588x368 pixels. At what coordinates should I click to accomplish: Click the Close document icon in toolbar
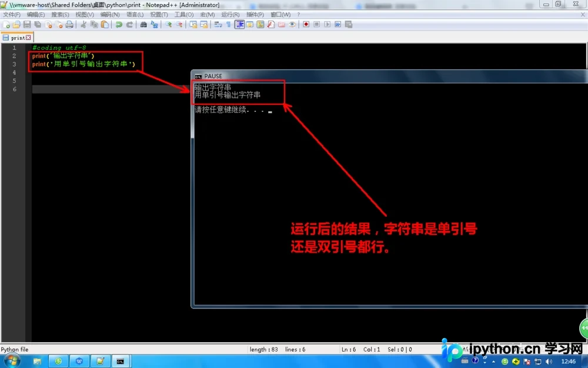[48, 24]
